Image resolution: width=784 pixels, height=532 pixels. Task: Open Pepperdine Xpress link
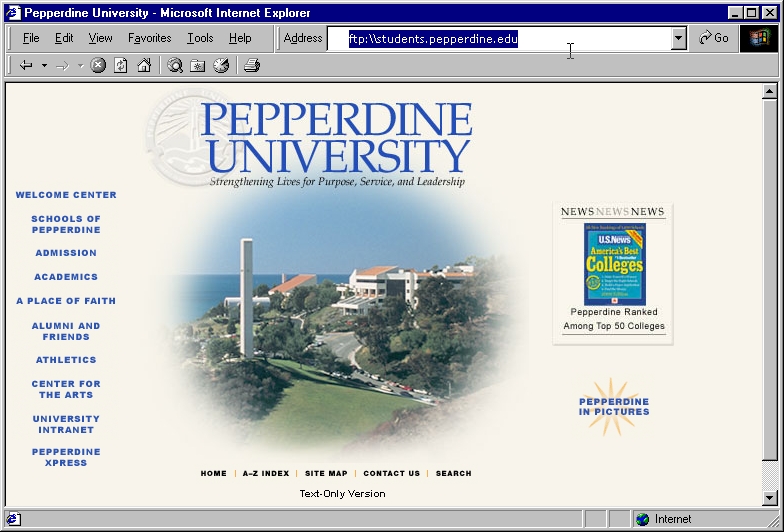click(x=66, y=458)
